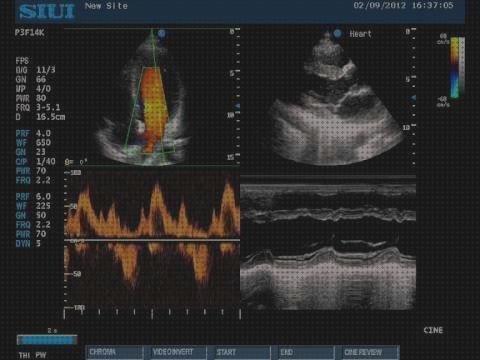Viewport: 480px width, 360px height.
Task: Click the SIUI logo
Action: coord(46,11)
